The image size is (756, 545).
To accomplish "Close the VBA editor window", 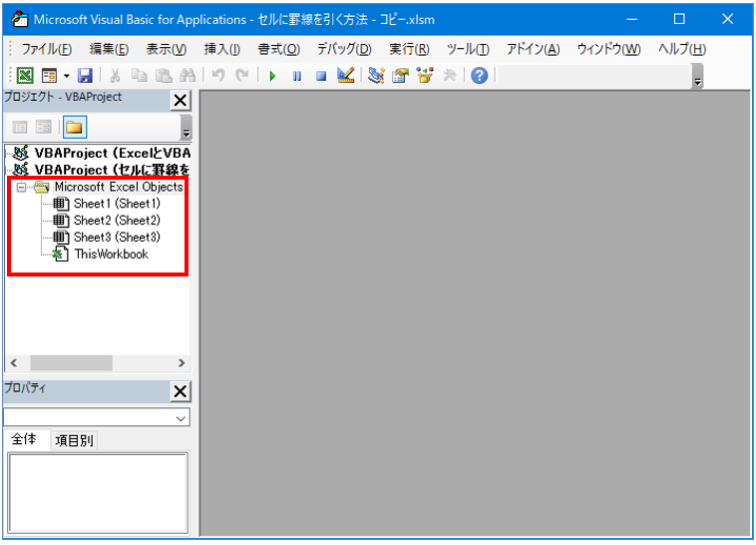I will pyautogui.click(x=727, y=19).
